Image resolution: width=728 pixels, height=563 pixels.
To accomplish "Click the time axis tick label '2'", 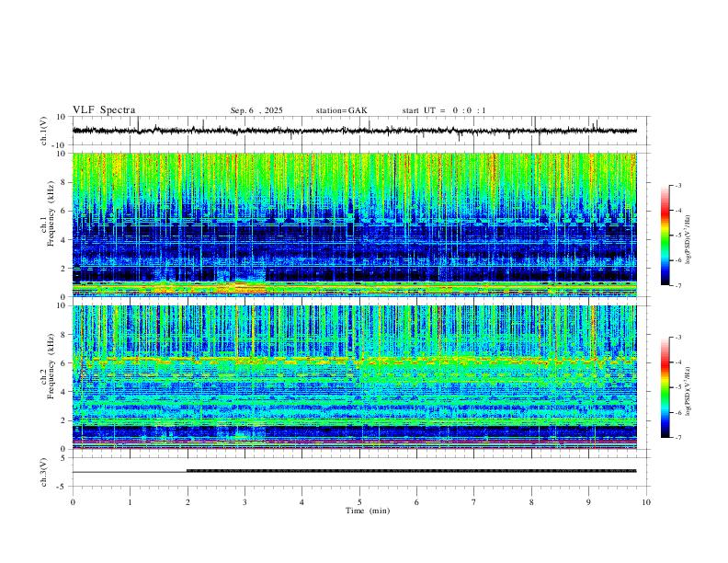I will tap(188, 502).
